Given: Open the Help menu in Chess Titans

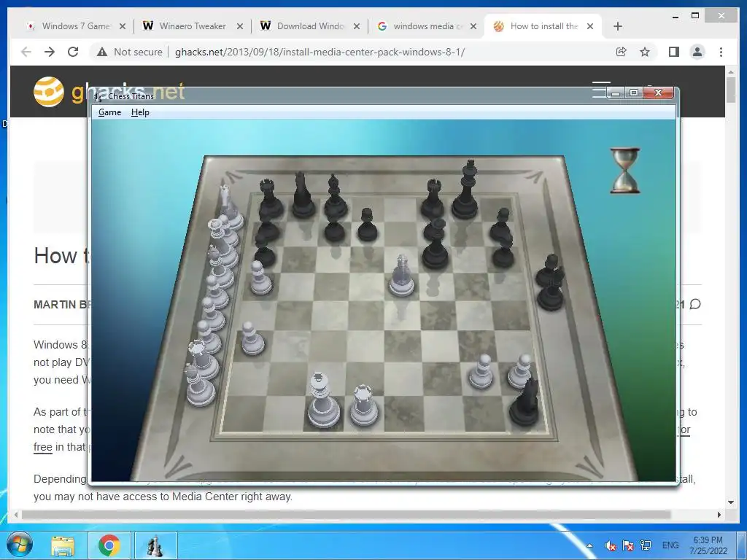Looking at the screenshot, I should [x=140, y=112].
